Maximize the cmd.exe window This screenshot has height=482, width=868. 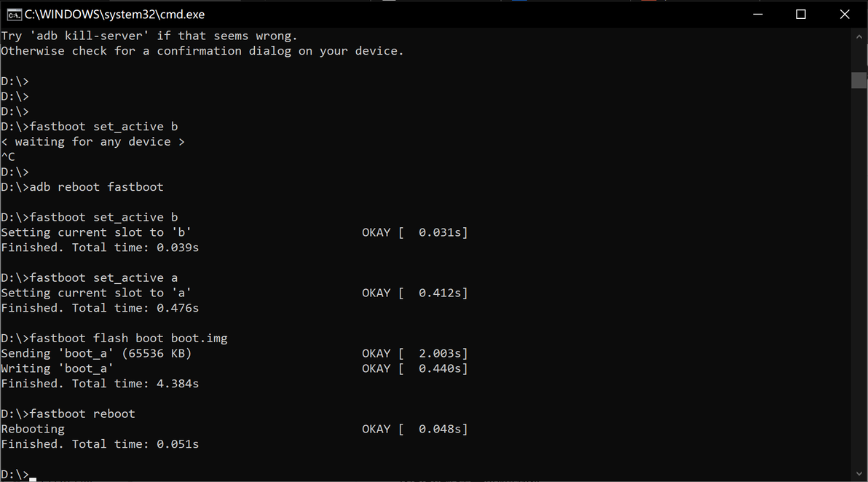pyautogui.click(x=801, y=14)
